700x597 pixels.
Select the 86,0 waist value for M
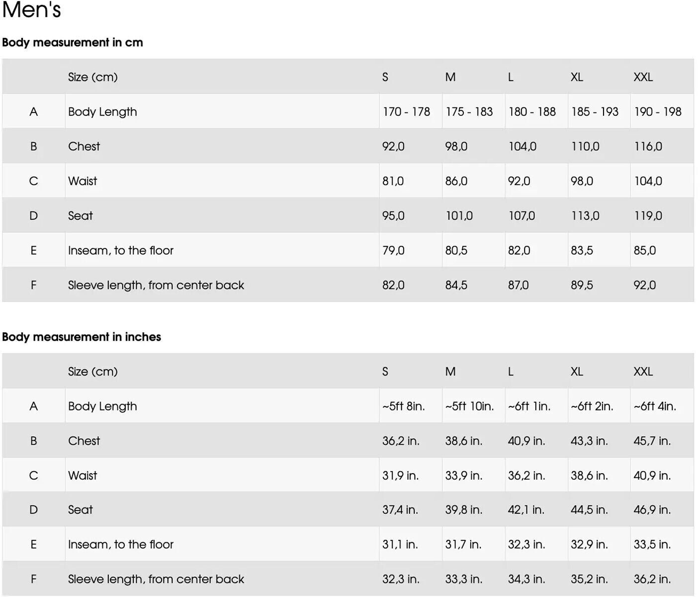coord(456,181)
